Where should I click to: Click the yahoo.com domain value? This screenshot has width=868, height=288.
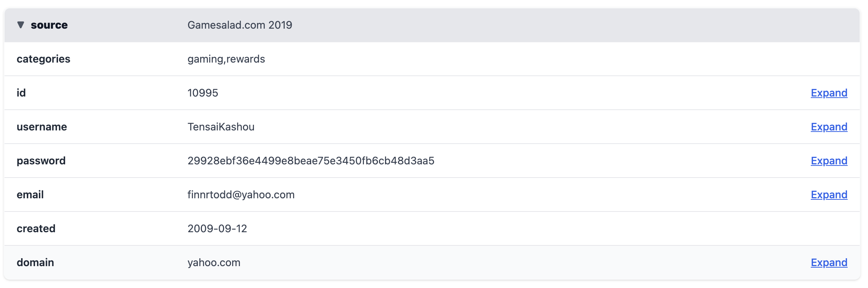click(x=214, y=262)
